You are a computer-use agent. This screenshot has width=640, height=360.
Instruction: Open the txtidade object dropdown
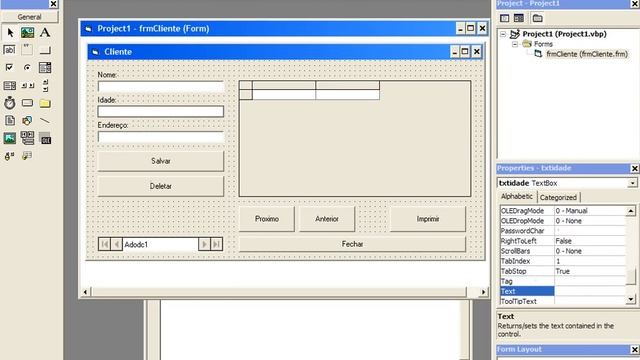click(x=632, y=183)
